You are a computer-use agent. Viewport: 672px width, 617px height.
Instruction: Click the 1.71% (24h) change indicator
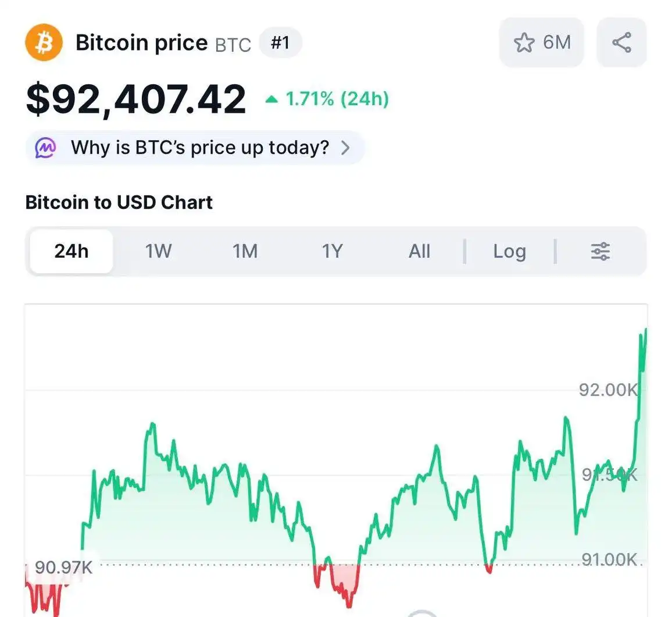tap(337, 99)
